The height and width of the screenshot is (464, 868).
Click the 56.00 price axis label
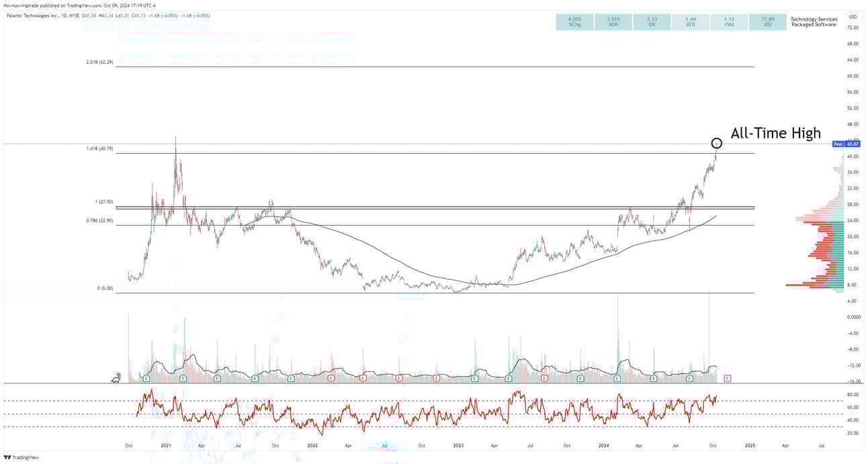pos(853,92)
